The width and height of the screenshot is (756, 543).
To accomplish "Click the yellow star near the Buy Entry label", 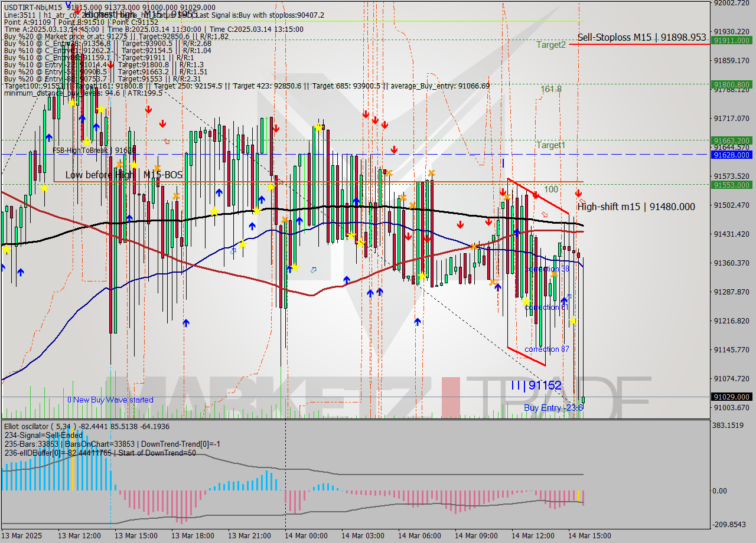I will pos(573,321).
